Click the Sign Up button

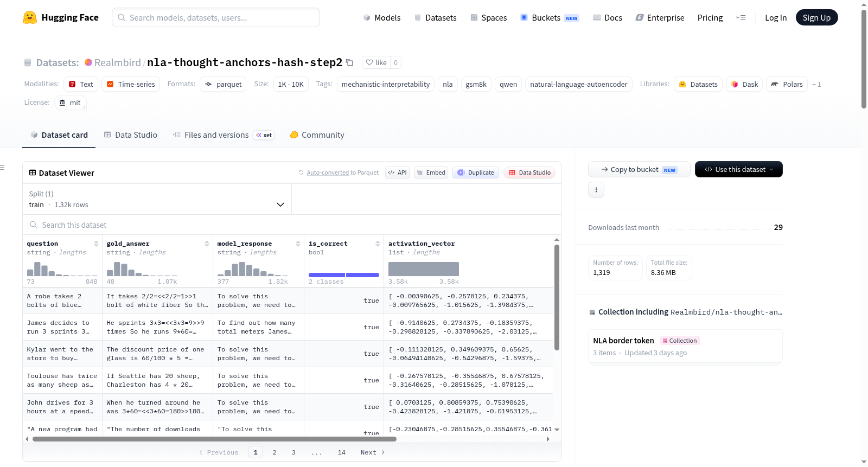[x=816, y=17]
